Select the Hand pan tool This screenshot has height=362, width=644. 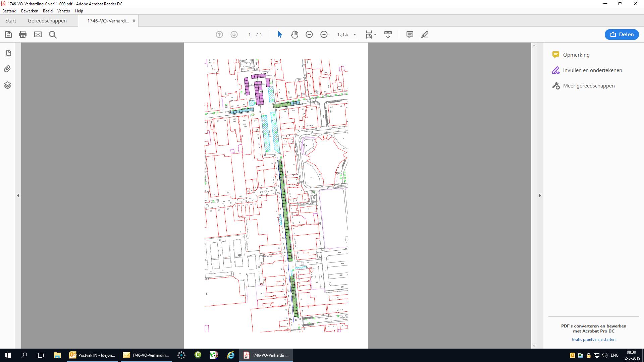click(x=294, y=35)
